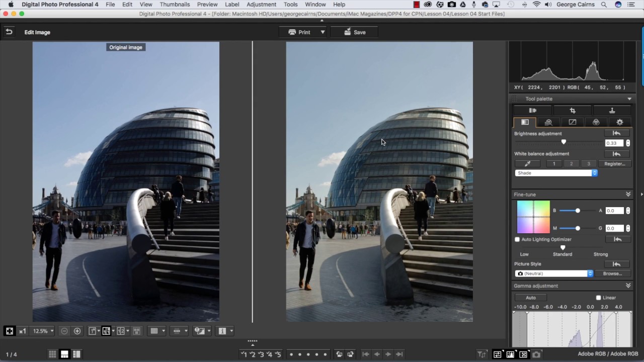Click the back arrow beside Edit Image
This screenshot has width=644, height=362.
tap(9, 32)
